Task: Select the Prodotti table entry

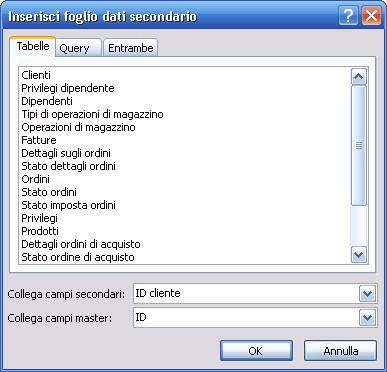Action: (40, 231)
